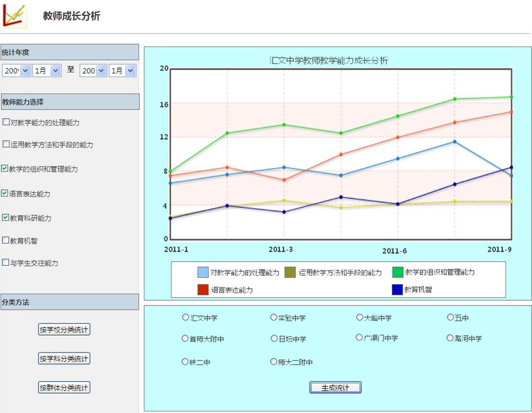
Task: Click olive legend swatch 运用教学方法和手段的能力
Action: pos(290,272)
